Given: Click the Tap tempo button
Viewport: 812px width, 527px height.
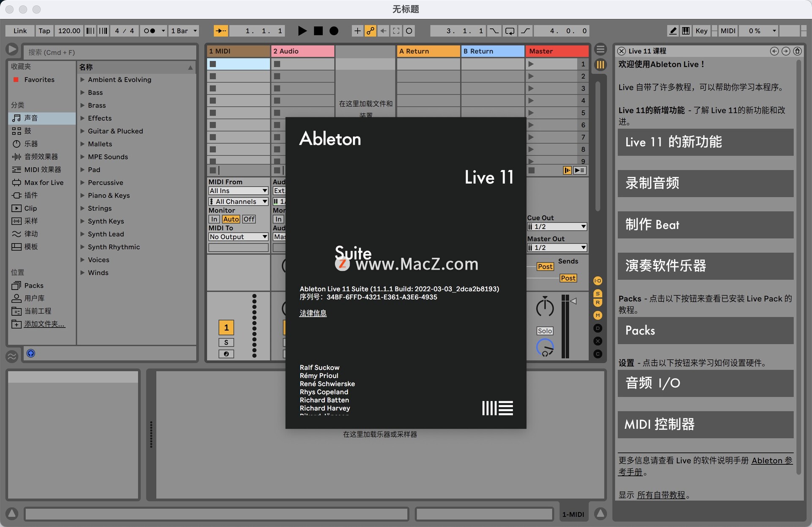Looking at the screenshot, I should point(44,31).
